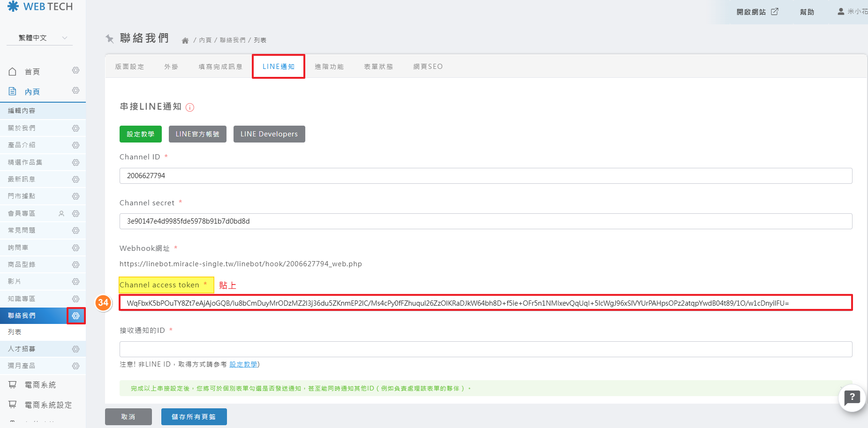Open the help question mark bubble

click(x=852, y=398)
